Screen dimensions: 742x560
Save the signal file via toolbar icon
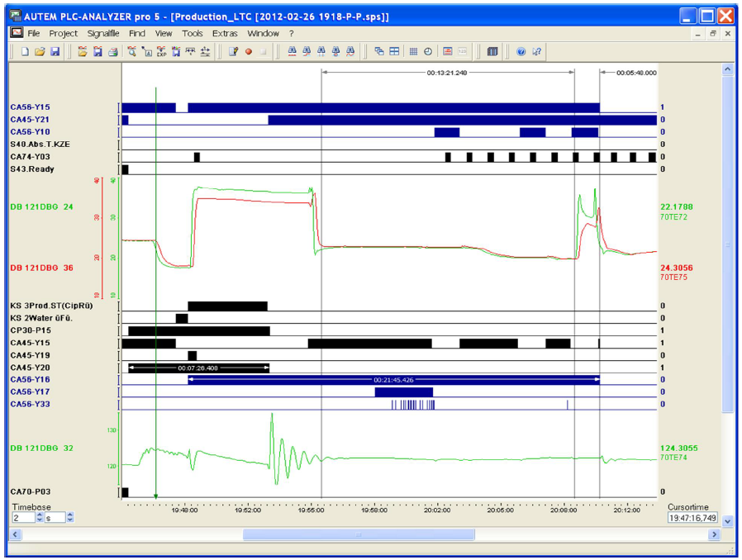pos(98,51)
